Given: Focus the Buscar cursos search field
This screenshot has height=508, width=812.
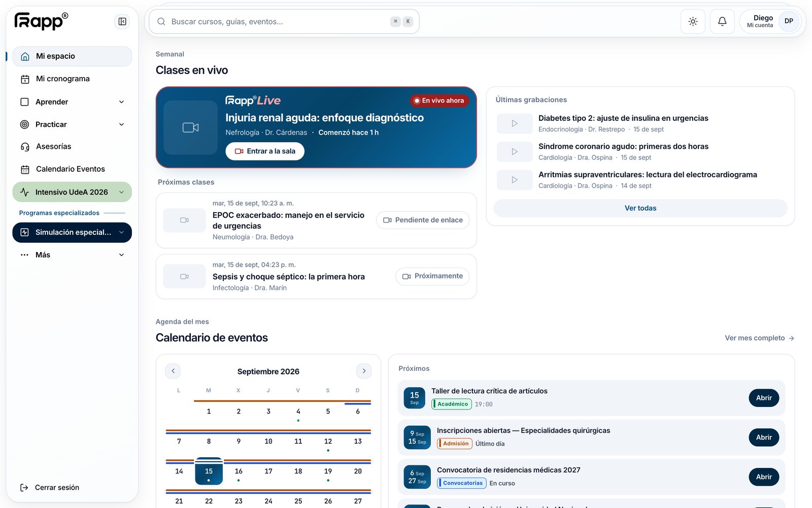Looking at the screenshot, I should (284, 21).
